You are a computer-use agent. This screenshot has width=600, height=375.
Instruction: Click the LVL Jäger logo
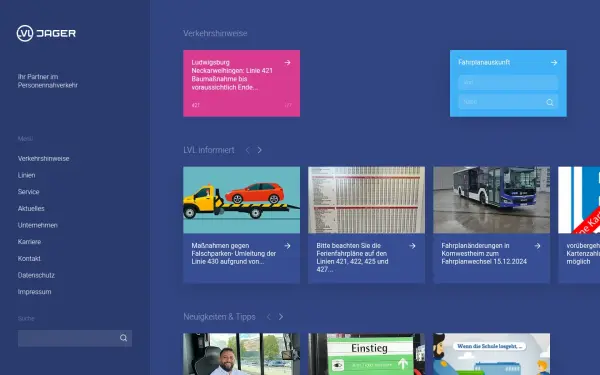[46, 33]
